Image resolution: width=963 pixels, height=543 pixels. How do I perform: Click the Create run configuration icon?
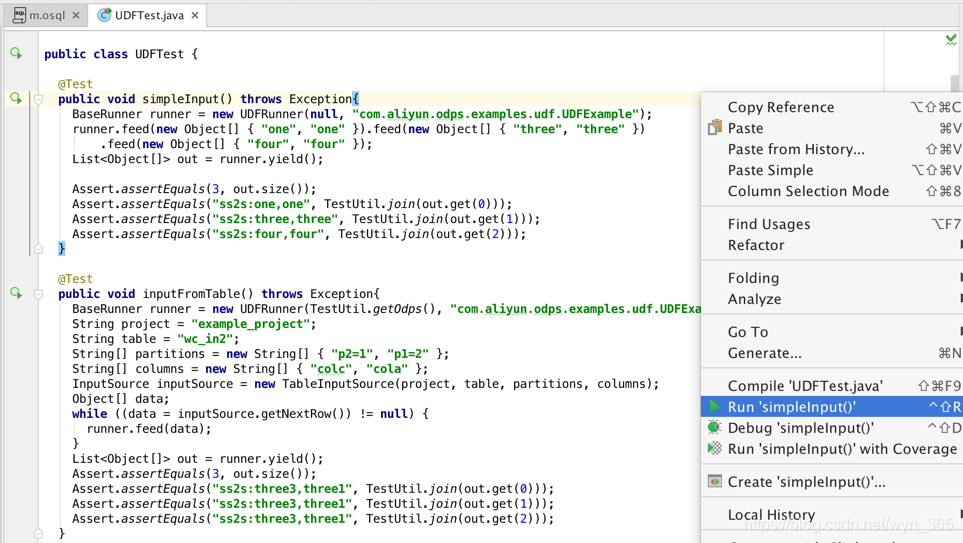(714, 481)
